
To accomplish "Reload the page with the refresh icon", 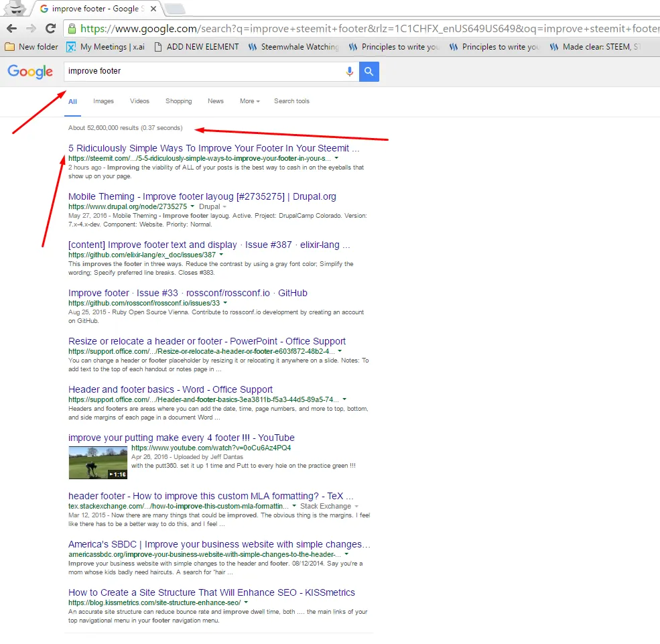I will coord(50,28).
